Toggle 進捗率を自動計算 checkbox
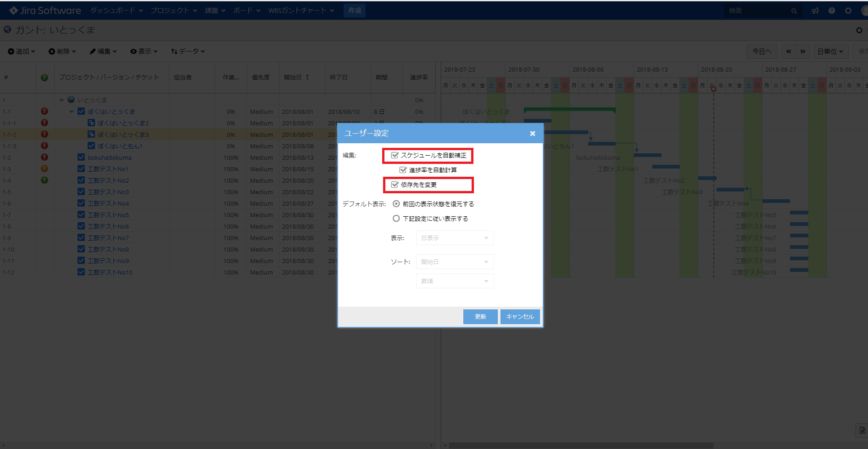The height and width of the screenshot is (449, 868). 403,170
